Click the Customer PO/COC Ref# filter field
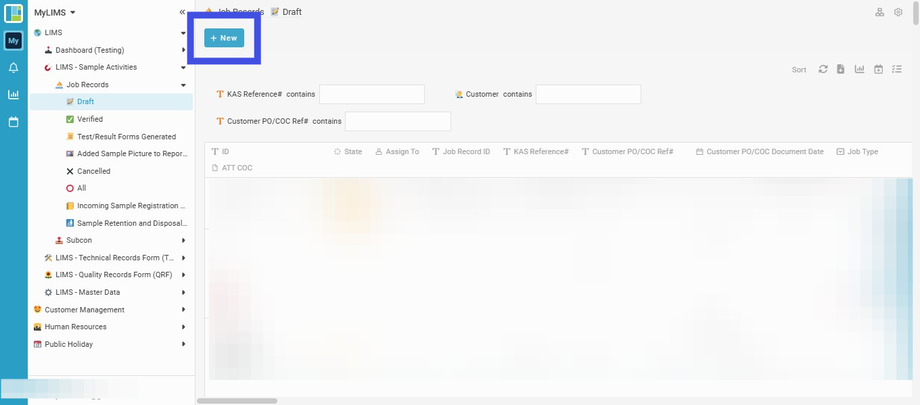Image resolution: width=920 pixels, height=405 pixels. [x=398, y=122]
